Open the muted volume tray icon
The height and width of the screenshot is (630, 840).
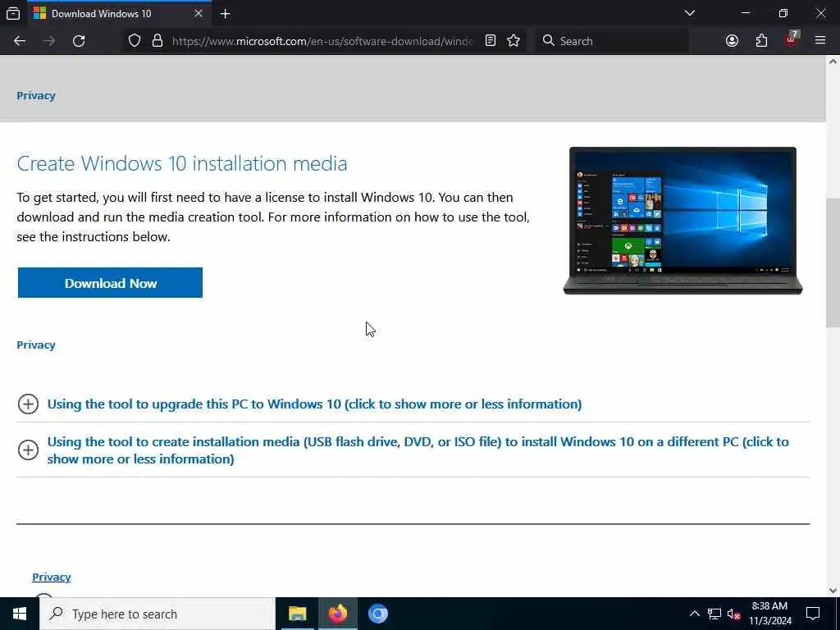pos(734,614)
